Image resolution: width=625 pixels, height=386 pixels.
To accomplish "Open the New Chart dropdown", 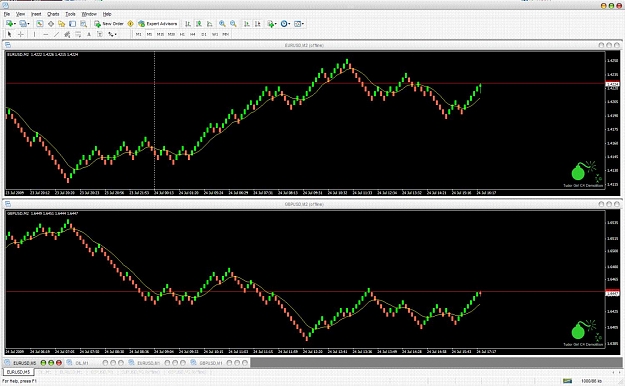I will click(x=11, y=24).
